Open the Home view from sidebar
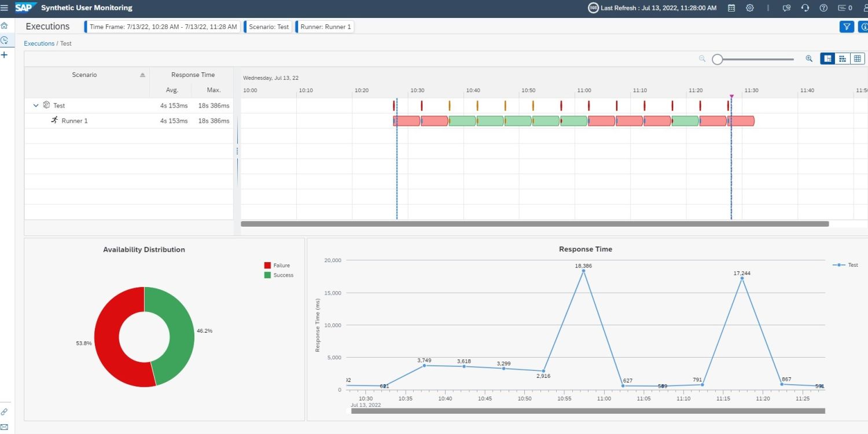Screen dimensions: 868x434 coord(5,25)
